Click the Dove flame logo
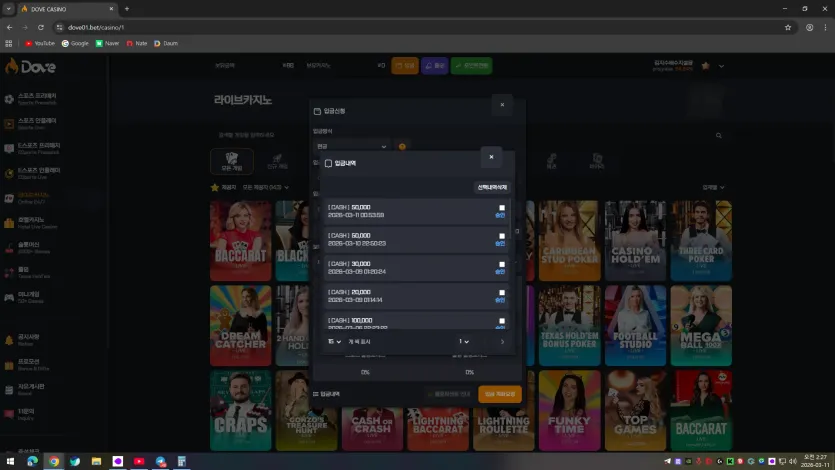 30,67
